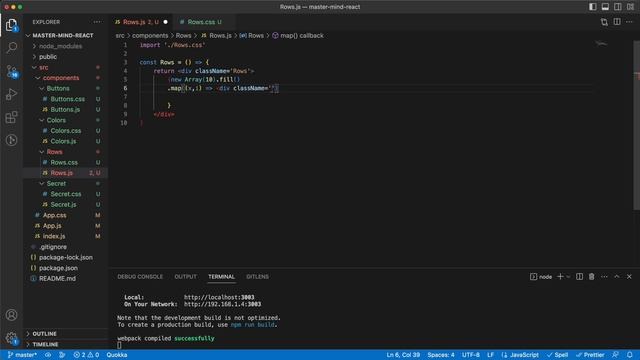Screen dimensions: 640x360
Task: Change encoding via UTF-8
Action: tap(471, 355)
